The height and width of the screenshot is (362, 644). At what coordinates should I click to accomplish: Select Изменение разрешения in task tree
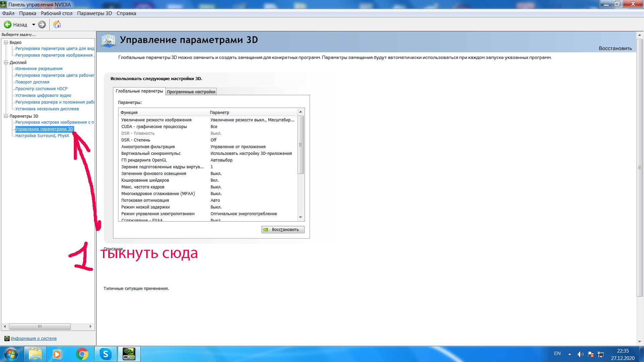coord(39,69)
